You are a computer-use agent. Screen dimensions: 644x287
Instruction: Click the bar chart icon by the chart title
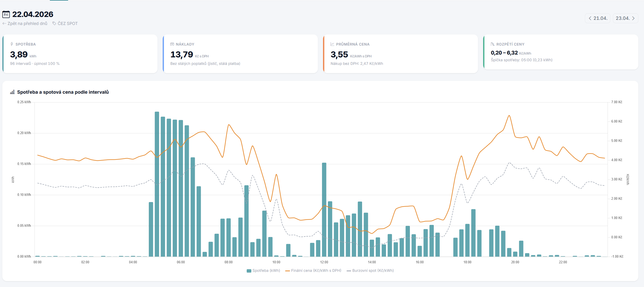point(12,92)
